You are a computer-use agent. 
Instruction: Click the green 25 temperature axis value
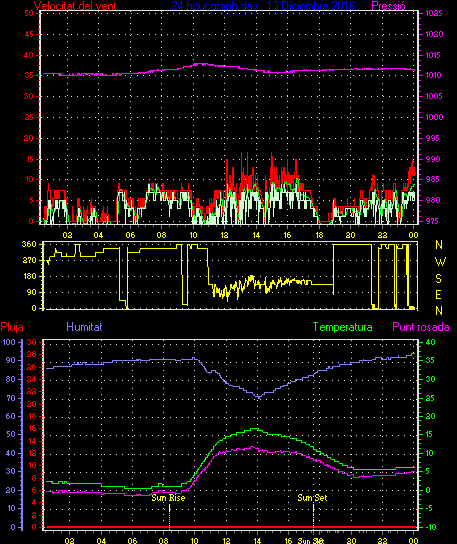pyautogui.click(x=430, y=398)
